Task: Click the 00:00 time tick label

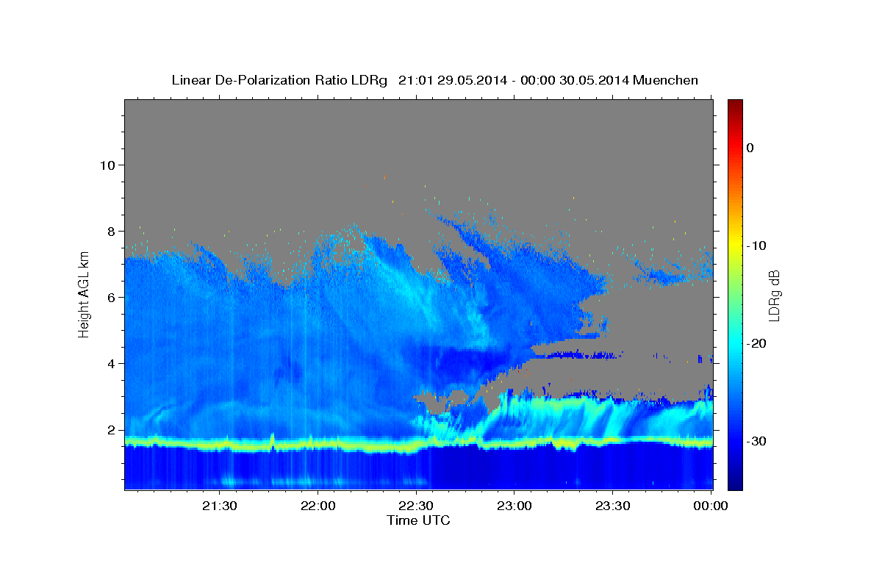Action: click(710, 506)
